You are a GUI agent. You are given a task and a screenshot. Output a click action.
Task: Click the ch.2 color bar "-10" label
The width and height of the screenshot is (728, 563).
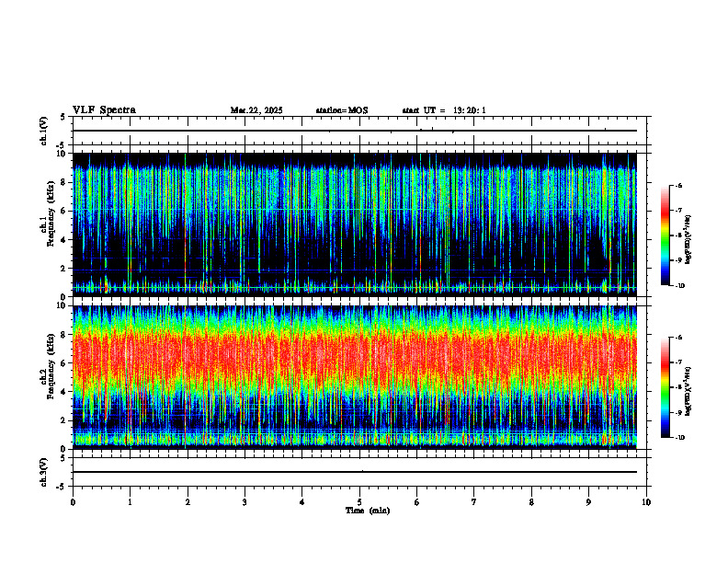pyautogui.click(x=679, y=438)
